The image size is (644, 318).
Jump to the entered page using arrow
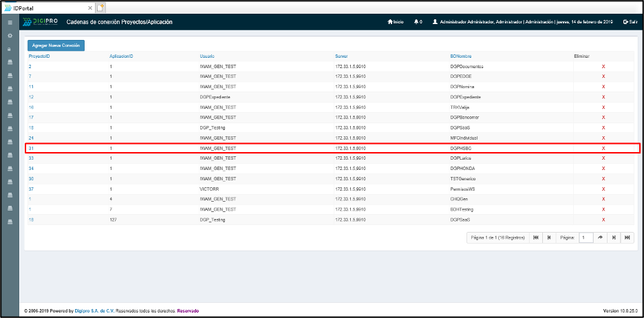pos(601,237)
